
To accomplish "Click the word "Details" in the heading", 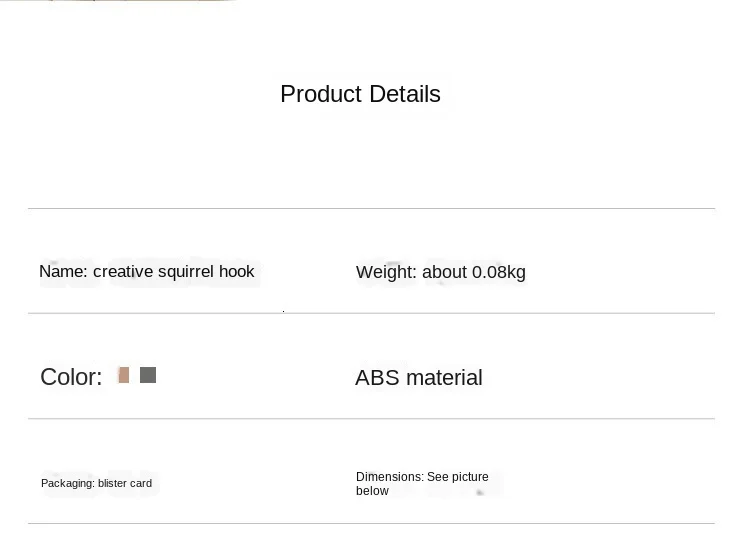I will (x=404, y=94).
